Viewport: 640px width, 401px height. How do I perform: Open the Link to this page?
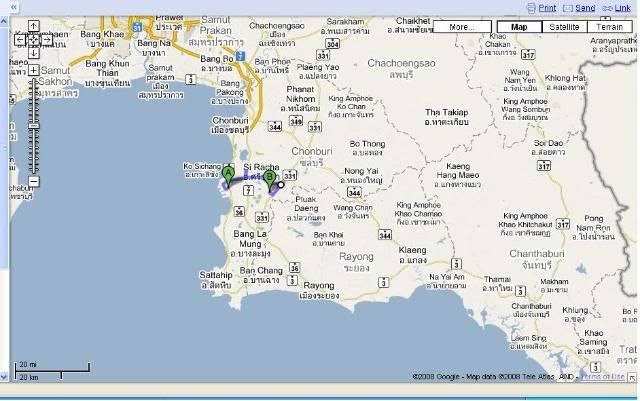(x=622, y=8)
